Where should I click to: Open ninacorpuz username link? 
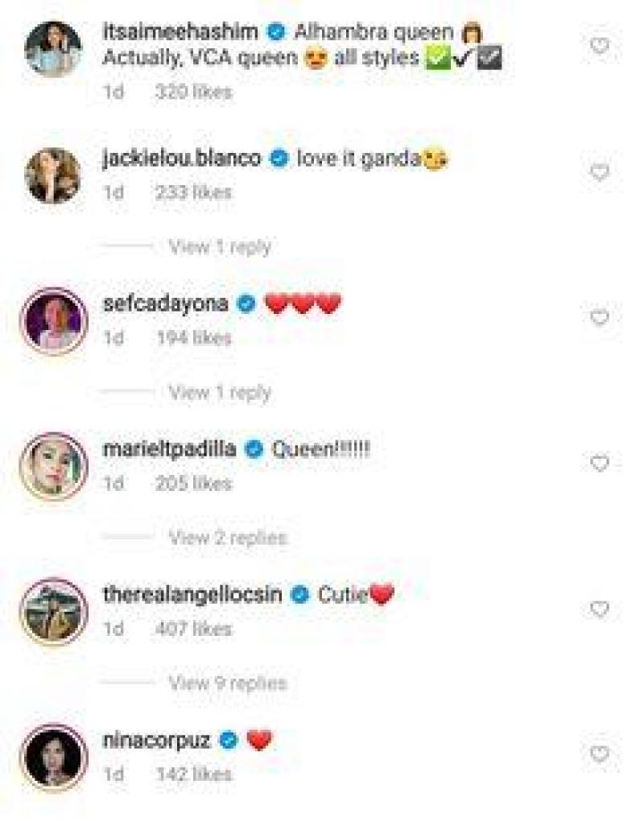pyautogui.click(x=156, y=740)
